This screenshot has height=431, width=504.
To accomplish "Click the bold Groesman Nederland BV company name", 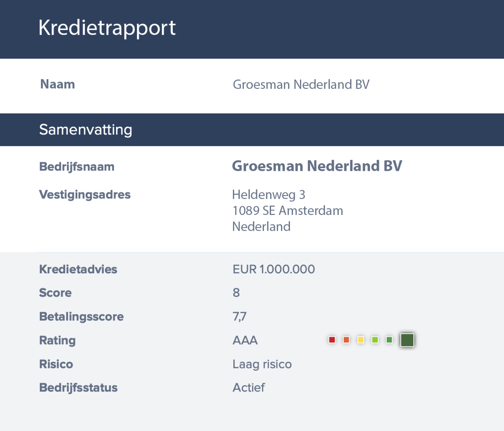I will (317, 166).
